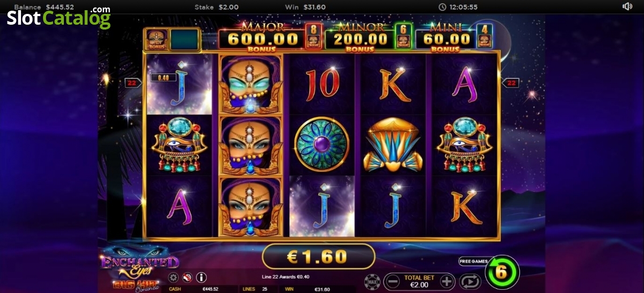Image resolution: width=644 pixels, height=293 pixels.
Task: Click the Enchanted Eyes game logo
Action: [x=138, y=261]
